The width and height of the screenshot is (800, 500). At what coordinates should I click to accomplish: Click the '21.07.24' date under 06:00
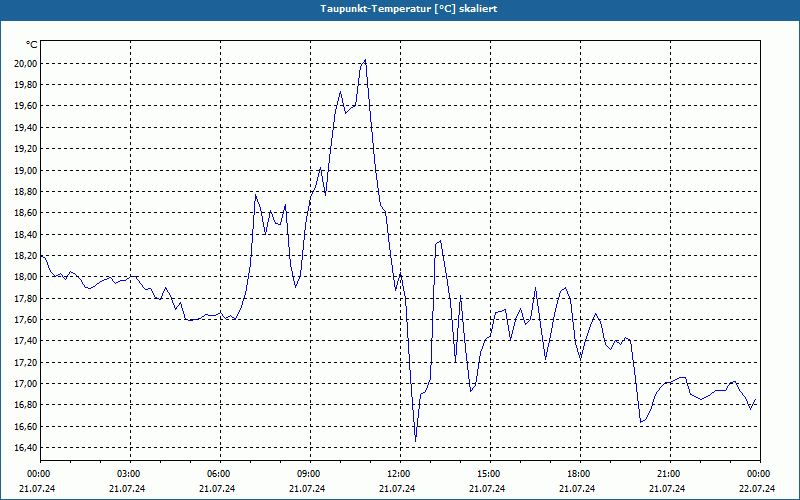coord(217,488)
